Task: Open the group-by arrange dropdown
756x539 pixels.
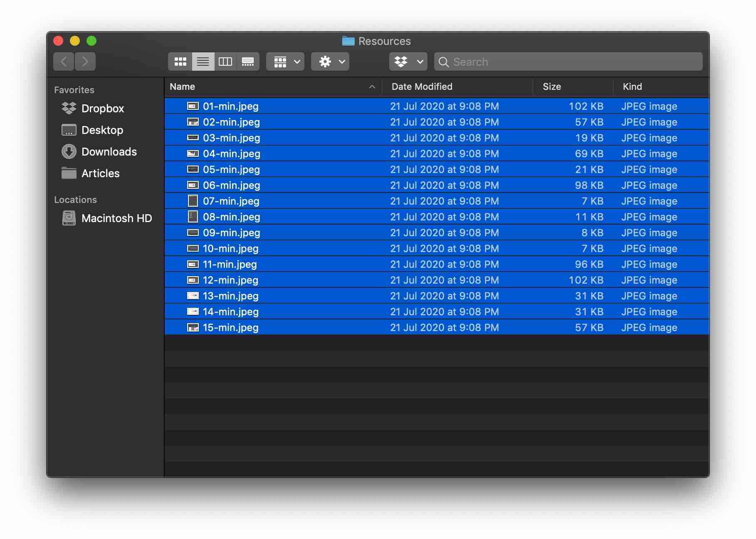Action: [x=285, y=62]
